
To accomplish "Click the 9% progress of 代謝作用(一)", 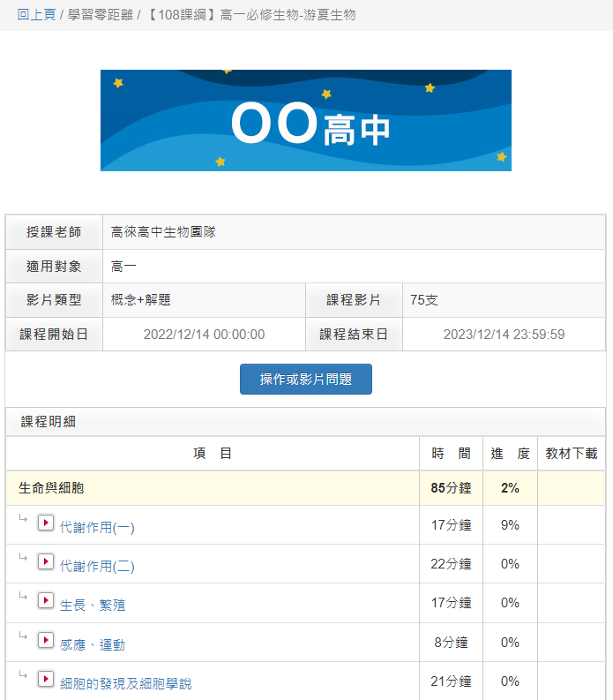I will pos(510,525).
